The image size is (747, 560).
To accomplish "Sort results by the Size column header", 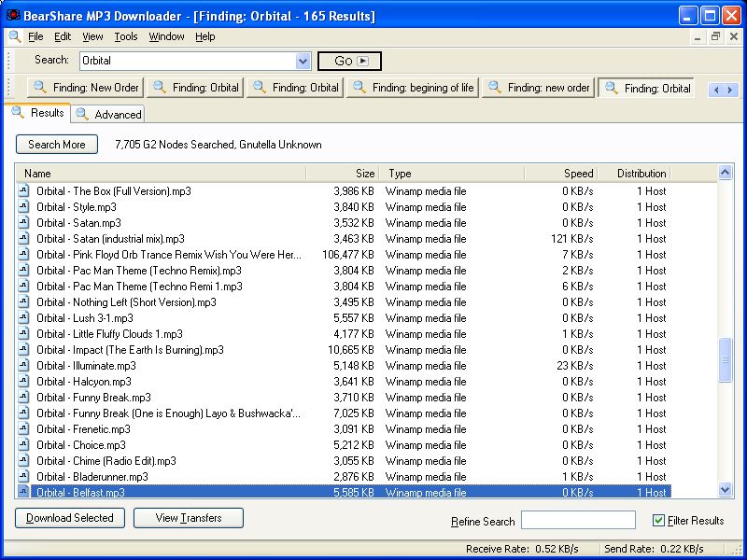I will pyautogui.click(x=342, y=174).
